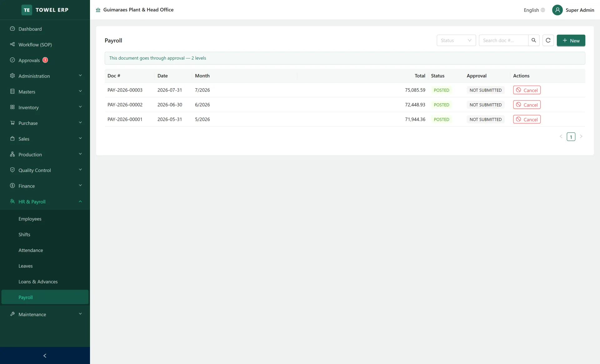Collapse the HR & Payroll menu chevron
600x364 pixels.
80,201
